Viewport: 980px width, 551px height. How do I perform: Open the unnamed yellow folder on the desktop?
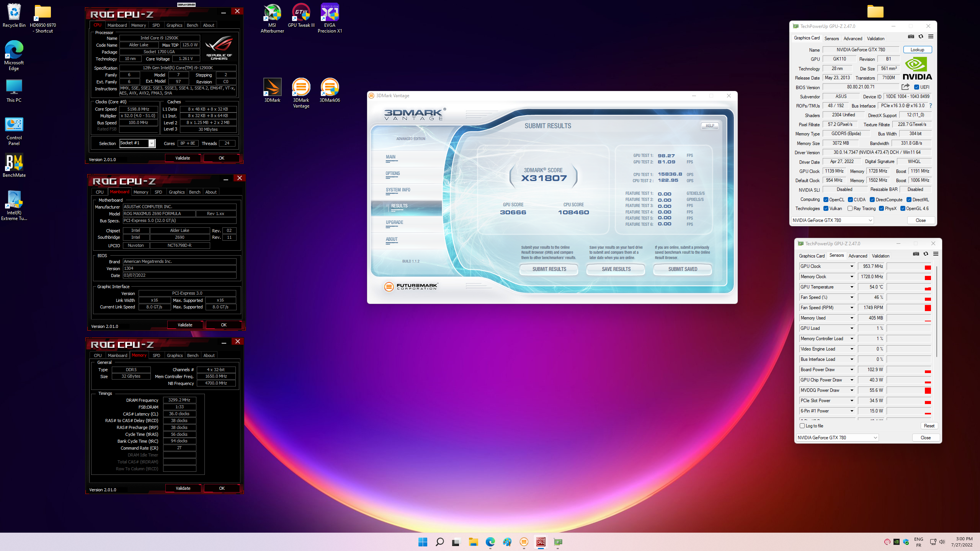click(875, 11)
